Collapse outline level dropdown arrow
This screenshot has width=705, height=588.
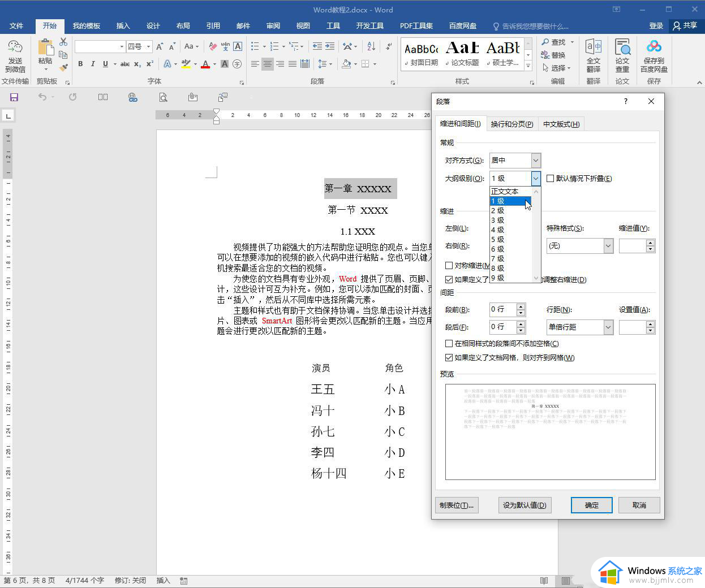pos(536,178)
